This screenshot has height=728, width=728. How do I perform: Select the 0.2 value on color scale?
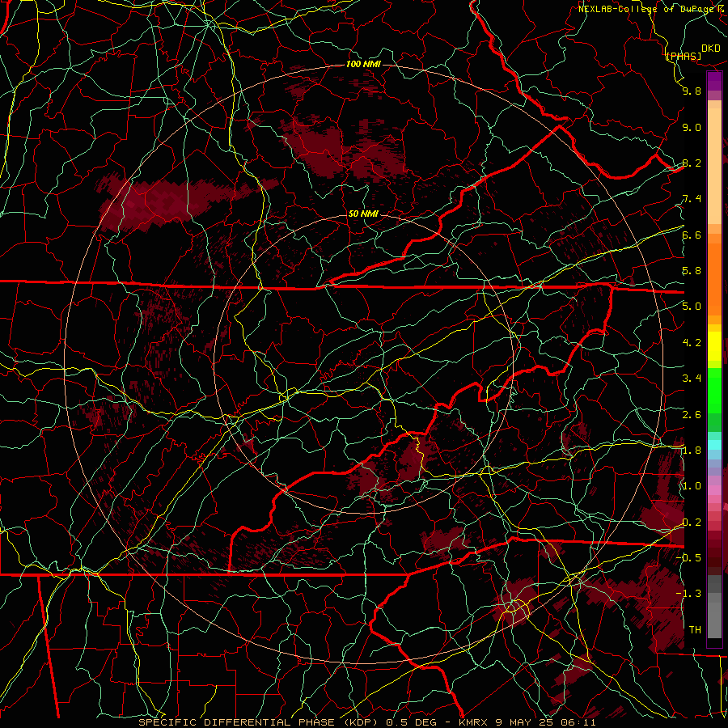point(692,523)
